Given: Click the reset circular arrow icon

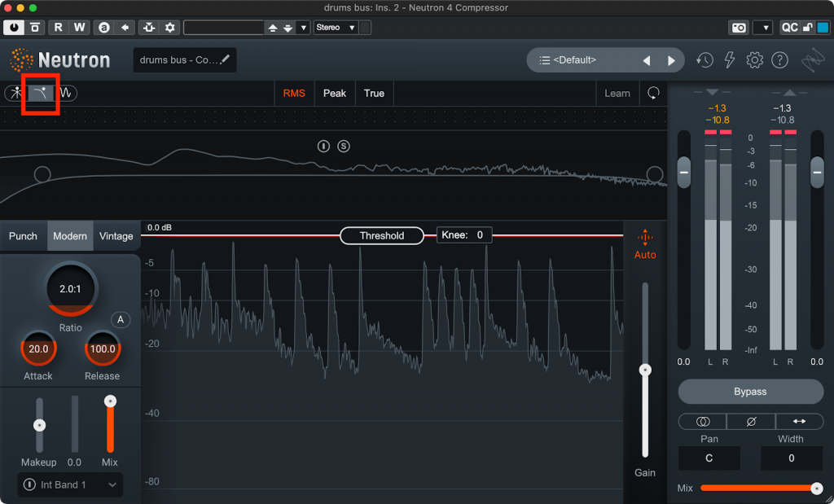Looking at the screenshot, I should [x=653, y=93].
